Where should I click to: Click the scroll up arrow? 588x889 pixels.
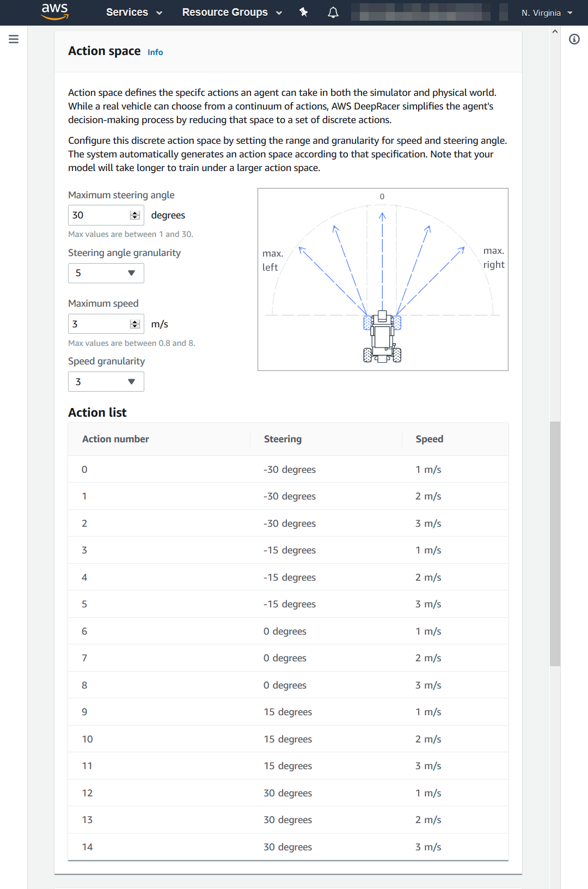tap(555, 32)
